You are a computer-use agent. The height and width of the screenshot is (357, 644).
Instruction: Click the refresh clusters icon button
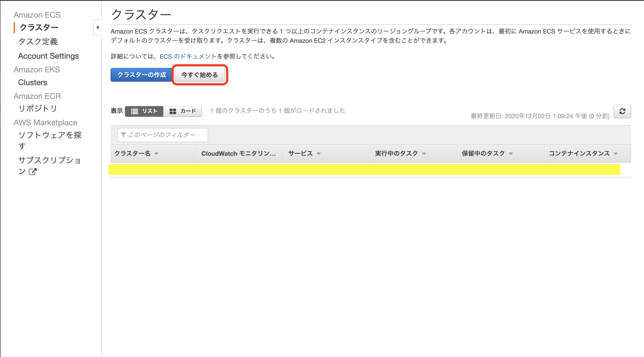coord(622,111)
